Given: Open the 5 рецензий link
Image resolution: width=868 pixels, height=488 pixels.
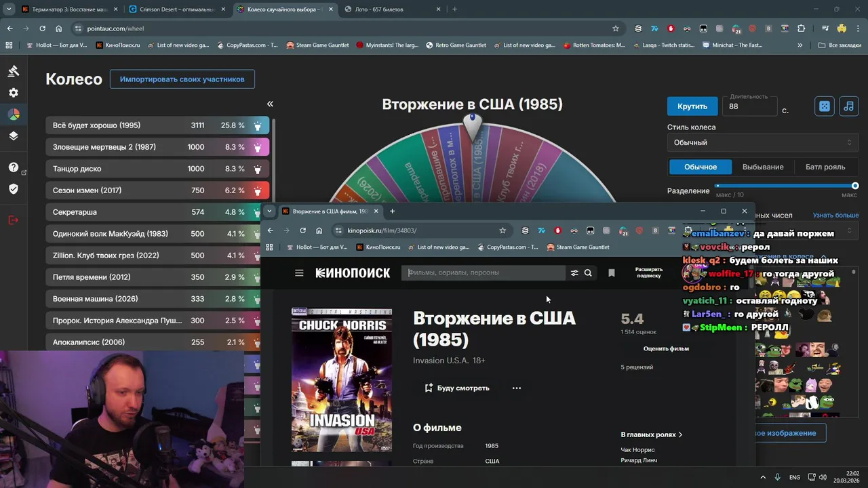Looking at the screenshot, I should point(637,367).
